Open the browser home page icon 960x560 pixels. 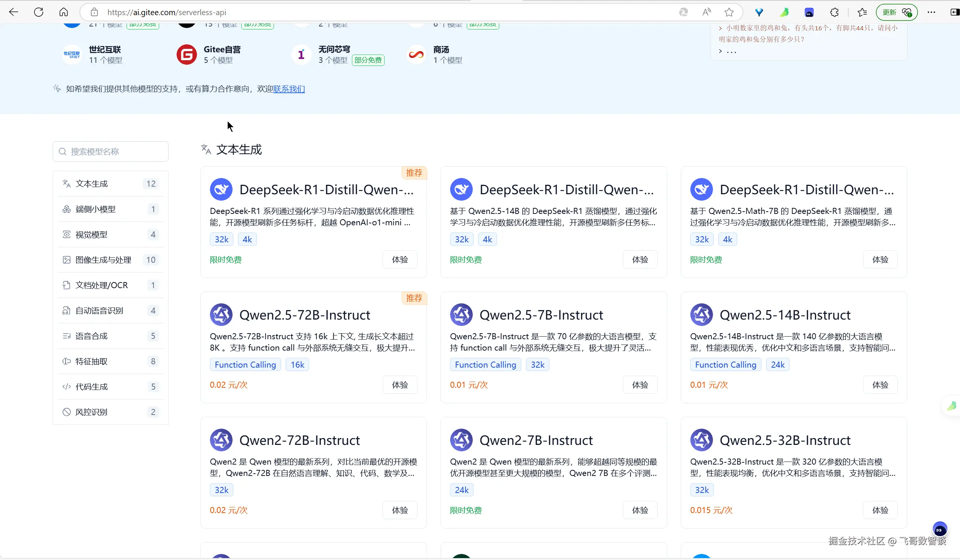pyautogui.click(x=64, y=12)
